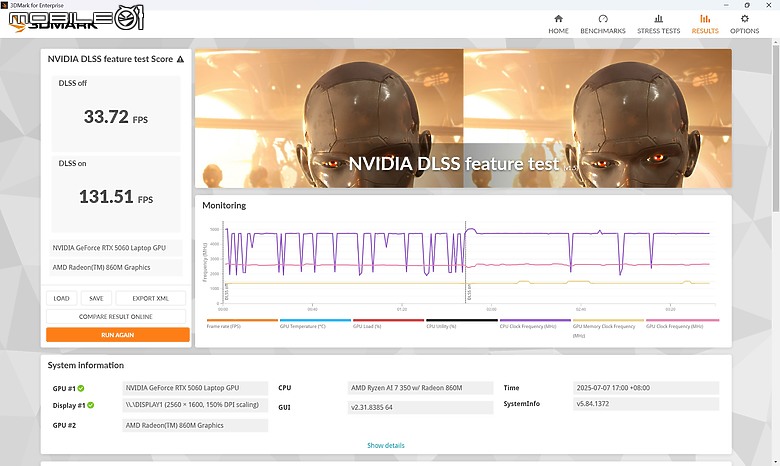780x466 pixels.
Task: Click EXPORT XML button
Action: (x=151, y=298)
